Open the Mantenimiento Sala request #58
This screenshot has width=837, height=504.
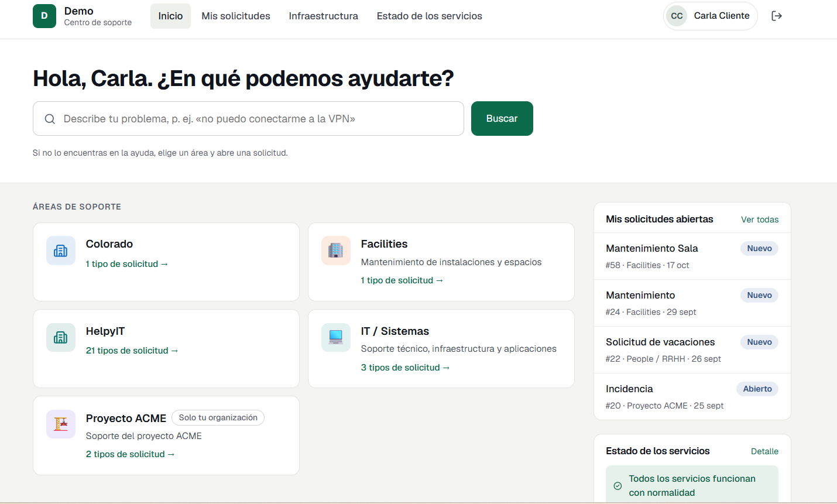[x=692, y=256]
